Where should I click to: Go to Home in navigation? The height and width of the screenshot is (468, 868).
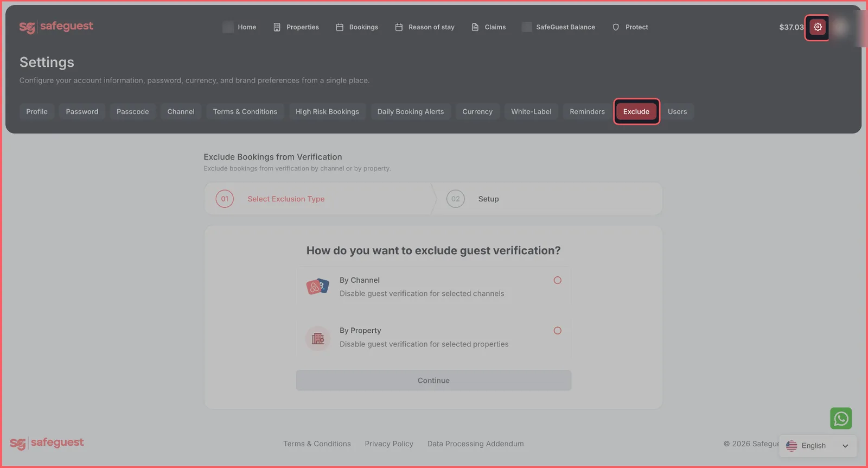click(x=239, y=27)
